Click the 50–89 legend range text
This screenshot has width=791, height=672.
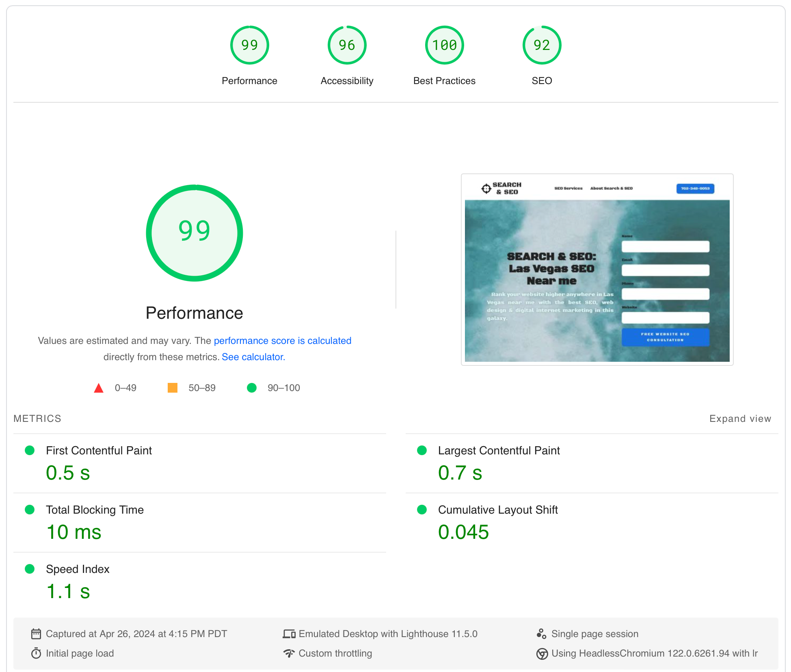coord(202,388)
